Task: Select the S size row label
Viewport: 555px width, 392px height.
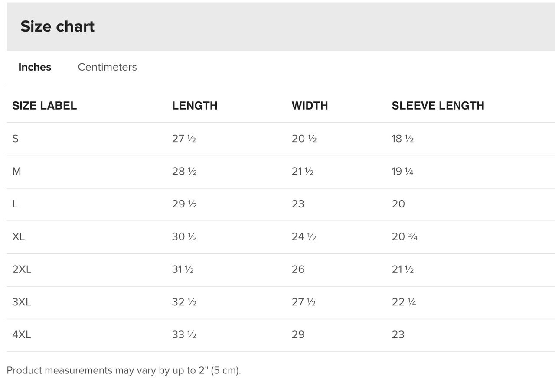Action: 15,139
